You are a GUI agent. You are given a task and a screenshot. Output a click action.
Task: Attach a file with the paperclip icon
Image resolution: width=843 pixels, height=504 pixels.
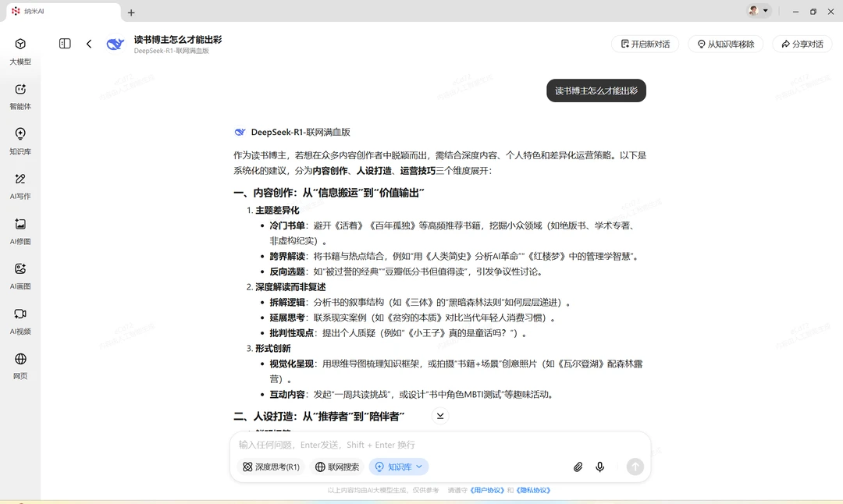pyautogui.click(x=578, y=467)
